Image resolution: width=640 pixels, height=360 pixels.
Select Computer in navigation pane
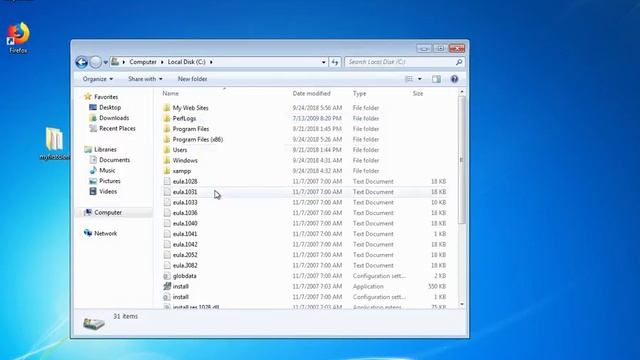coord(108,212)
